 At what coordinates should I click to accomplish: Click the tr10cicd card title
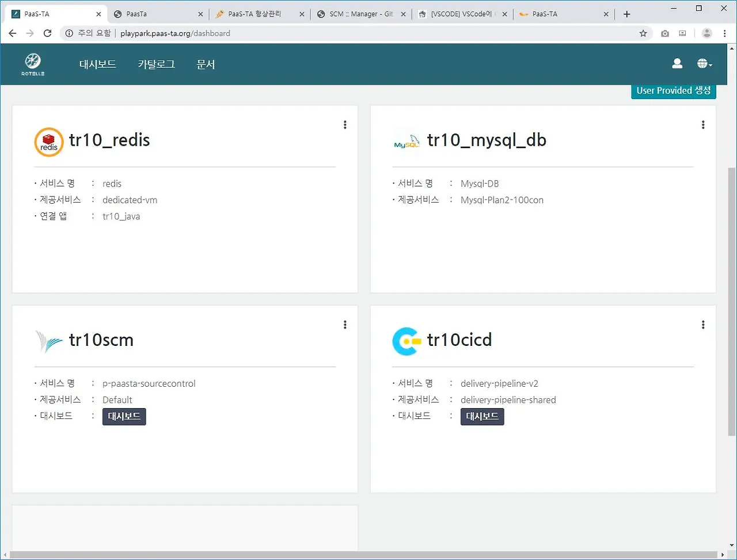459,340
